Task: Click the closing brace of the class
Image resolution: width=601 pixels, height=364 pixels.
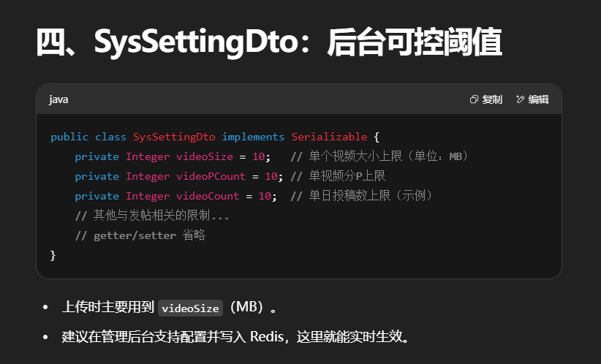Action: tap(53, 255)
